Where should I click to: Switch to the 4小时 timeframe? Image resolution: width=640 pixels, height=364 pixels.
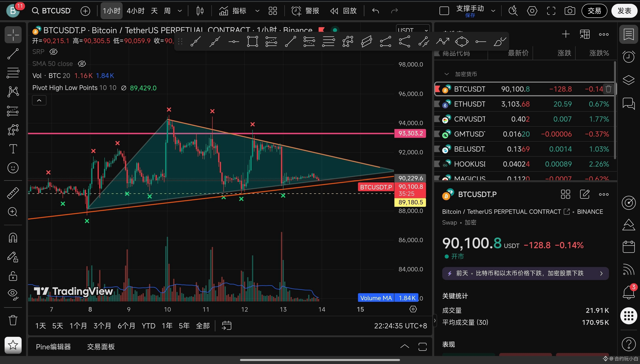tap(136, 11)
